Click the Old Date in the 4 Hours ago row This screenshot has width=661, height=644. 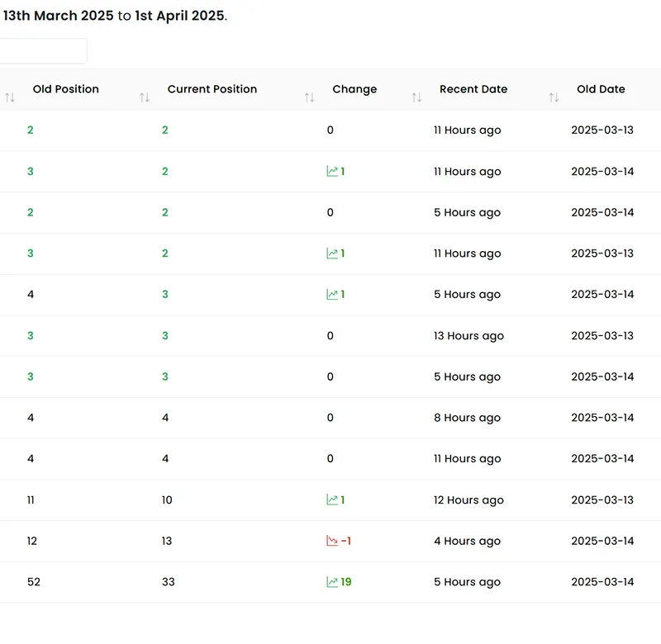coord(602,541)
